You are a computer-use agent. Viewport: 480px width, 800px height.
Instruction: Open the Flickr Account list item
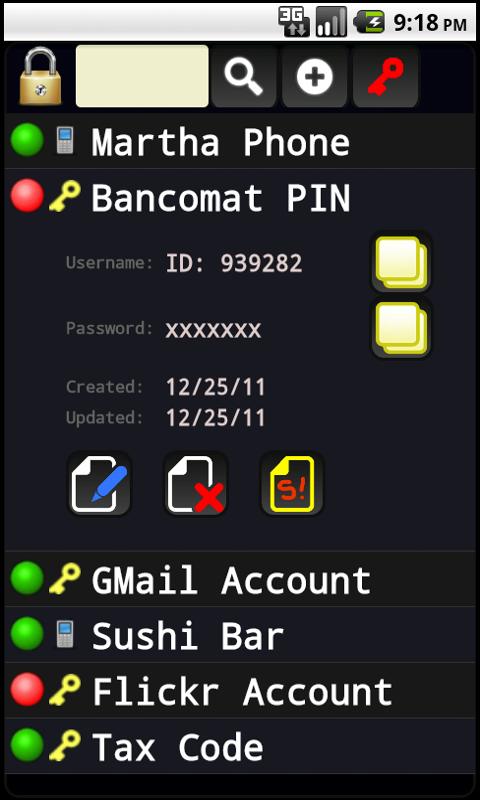[240, 691]
